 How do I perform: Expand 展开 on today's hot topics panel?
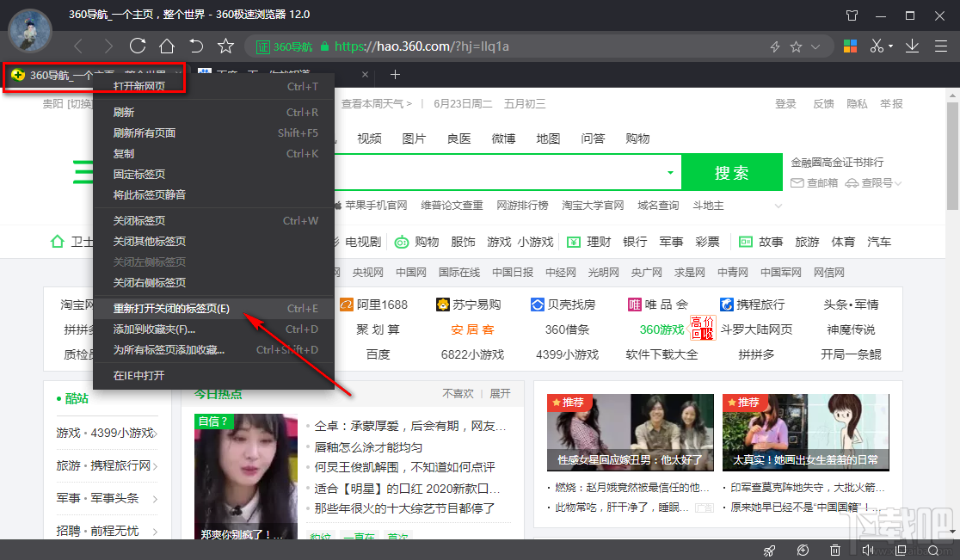pos(502,392)
